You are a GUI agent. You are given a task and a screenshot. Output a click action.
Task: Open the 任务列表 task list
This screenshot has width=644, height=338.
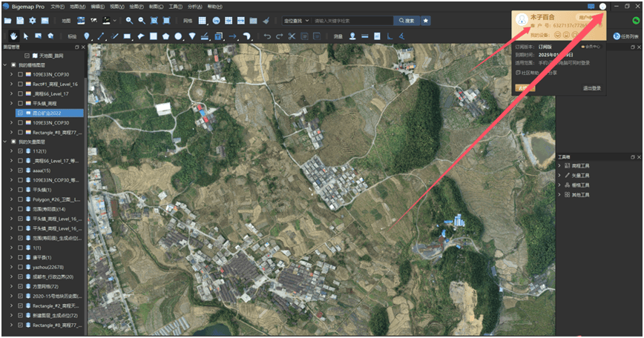pyautogui.click(x=626, y=36)
